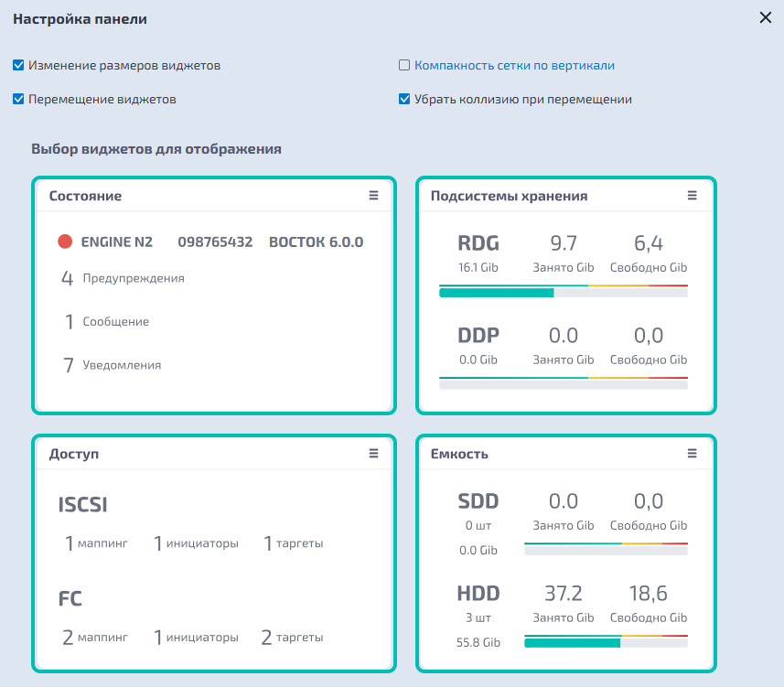Select the Состояние widget title

point(85,196)
